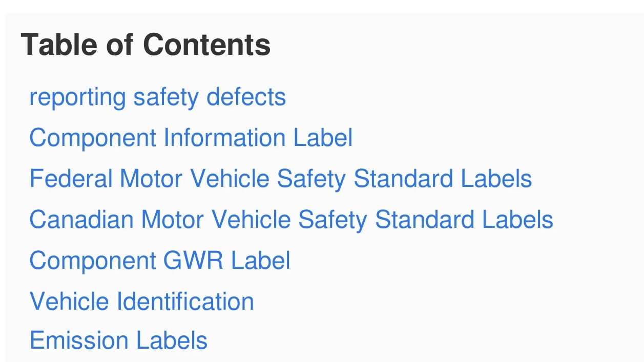Image resolution: width=644 pixels, height=362 pixels.
Task: Click the word Federal in the contents list
Action: point(71,179)
